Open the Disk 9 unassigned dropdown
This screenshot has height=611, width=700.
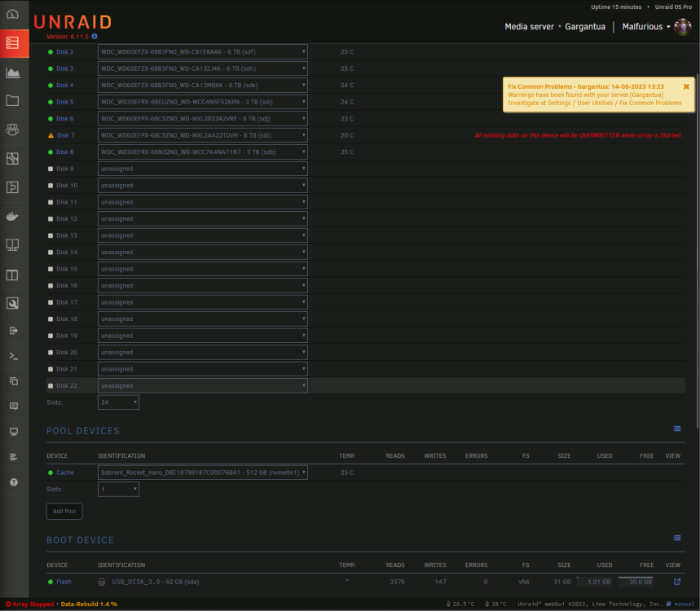coord(203,169)
